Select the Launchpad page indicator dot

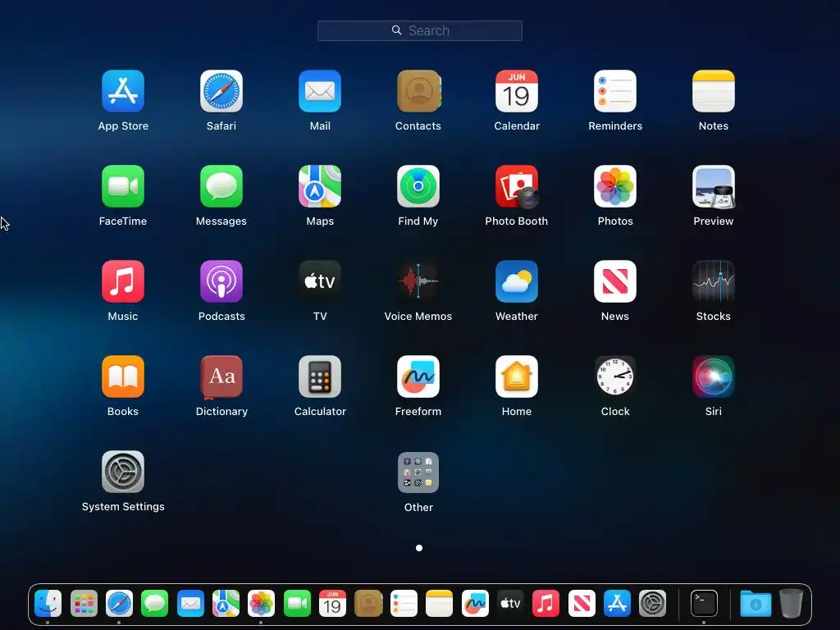tap(419, 548)
